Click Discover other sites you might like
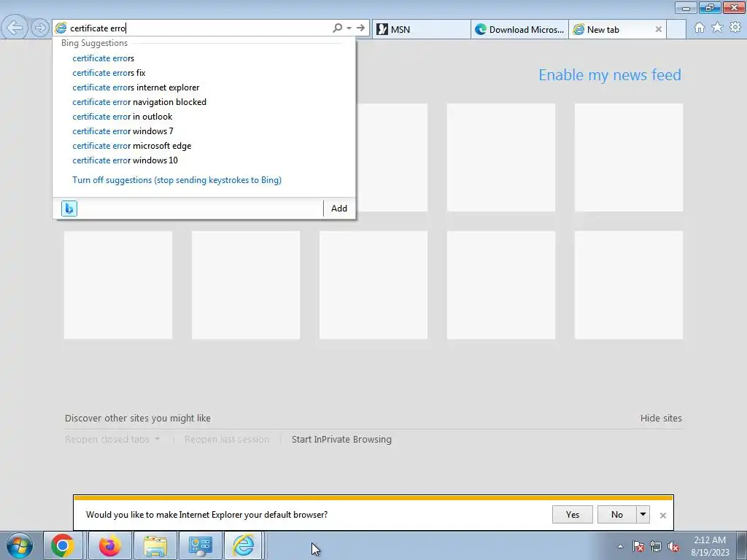The image size is (747, 560). point(138,418)
